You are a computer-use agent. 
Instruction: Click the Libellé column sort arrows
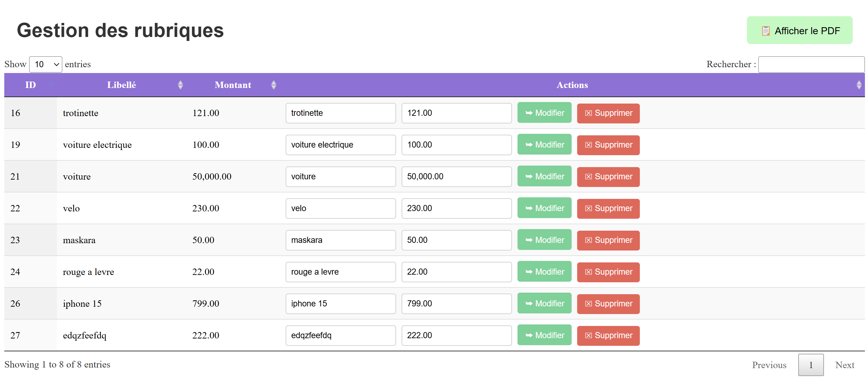point(180,85)
